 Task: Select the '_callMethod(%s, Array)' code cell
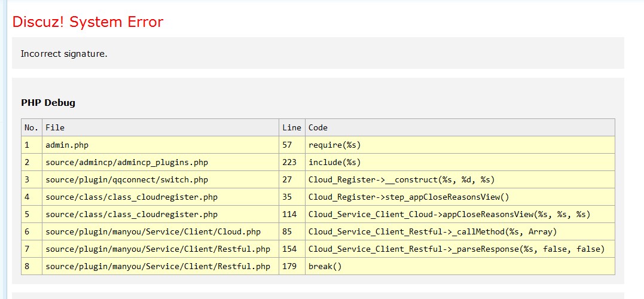click(460, 231)
